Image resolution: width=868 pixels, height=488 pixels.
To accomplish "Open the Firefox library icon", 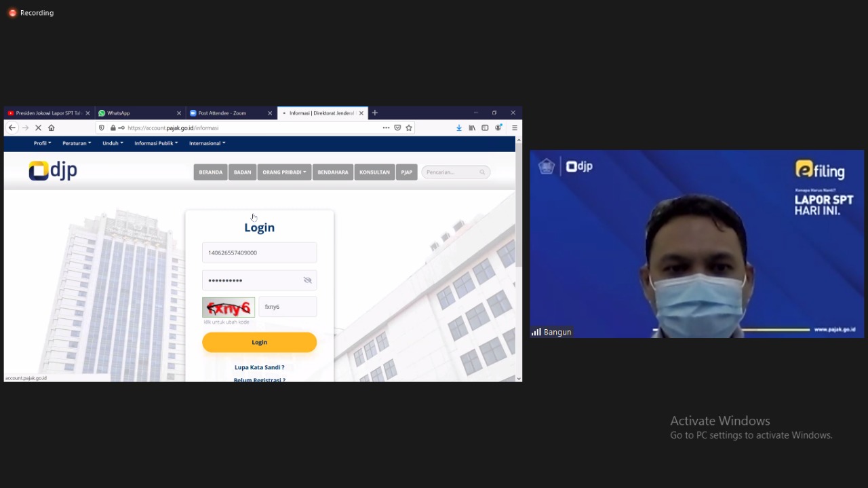I will tap(472, 128).
